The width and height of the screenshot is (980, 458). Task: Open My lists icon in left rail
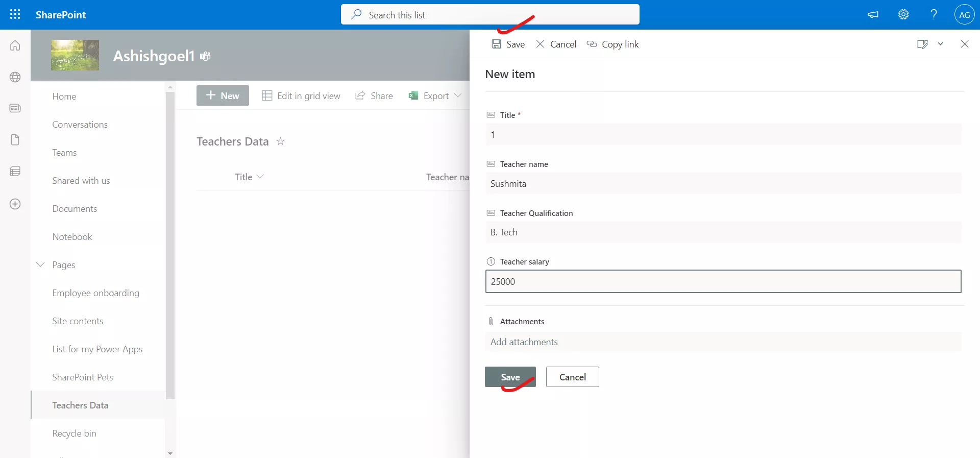click(15, 172)
